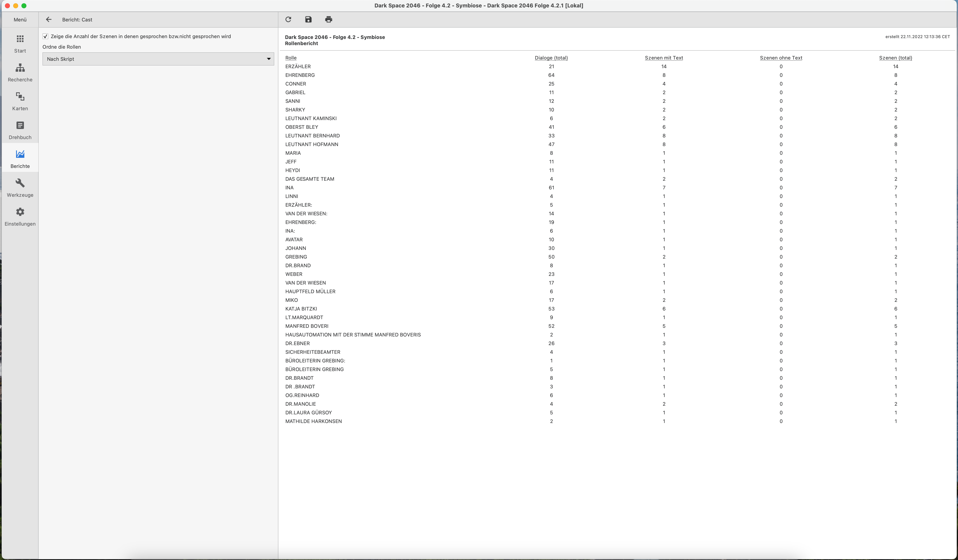Open Einstellungen gear icon
Viewport: 958px width, 560px height.
(x=20, y=212)
